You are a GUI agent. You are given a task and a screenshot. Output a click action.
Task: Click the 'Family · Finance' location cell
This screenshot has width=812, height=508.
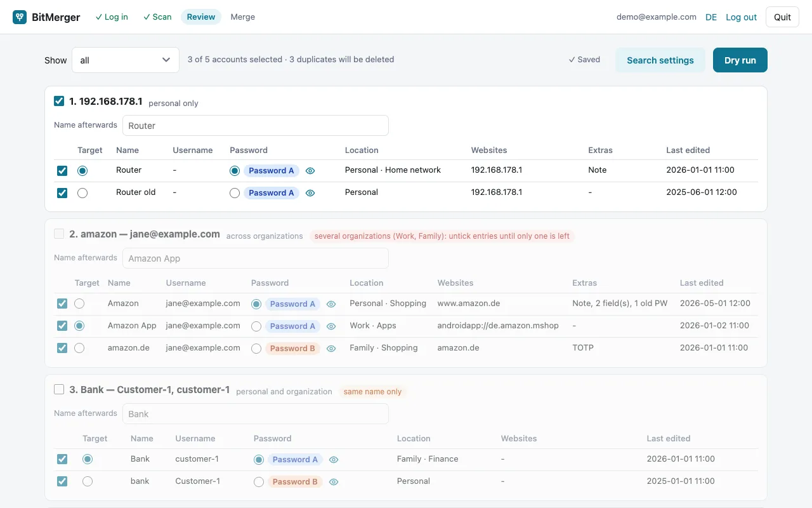pyautogui.click(x=428, y=459)
